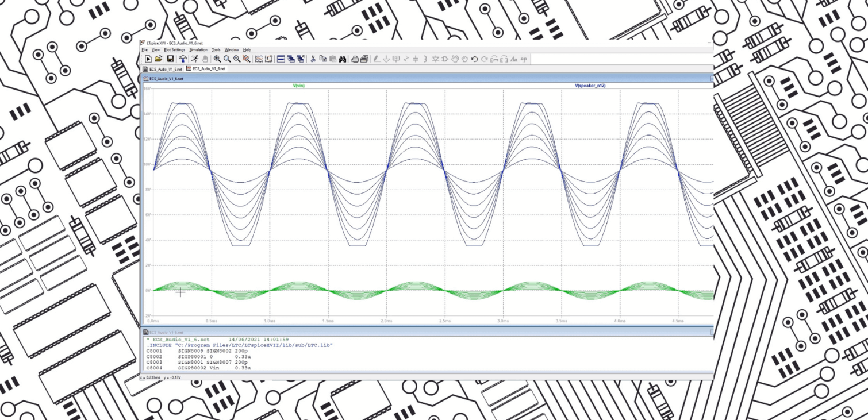The image size is (868, 420).
Task: Click the Print toolbar icon
Action: (x=364, y=59)
